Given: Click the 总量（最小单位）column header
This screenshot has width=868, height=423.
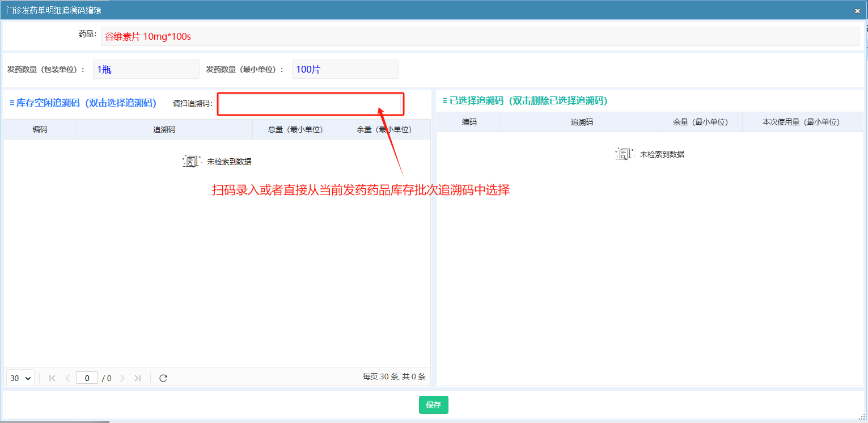Looking at the screenshot, I should tap(297, 129).
